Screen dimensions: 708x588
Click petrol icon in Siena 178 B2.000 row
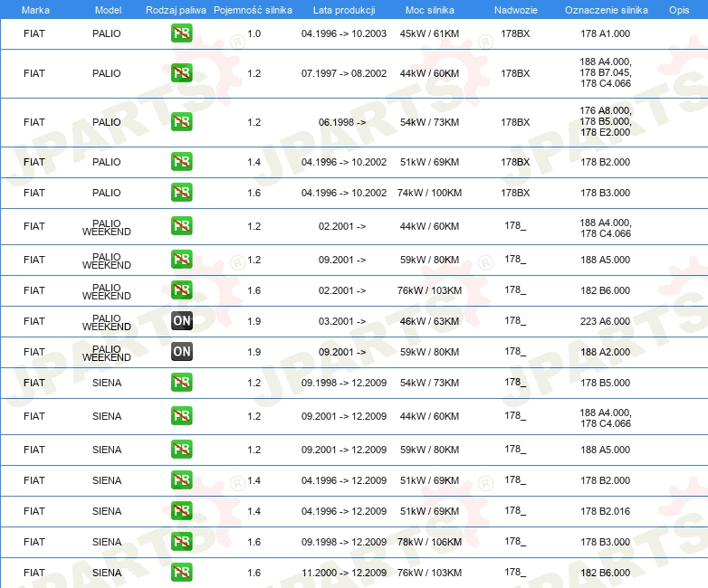click(x=181, y=479)
